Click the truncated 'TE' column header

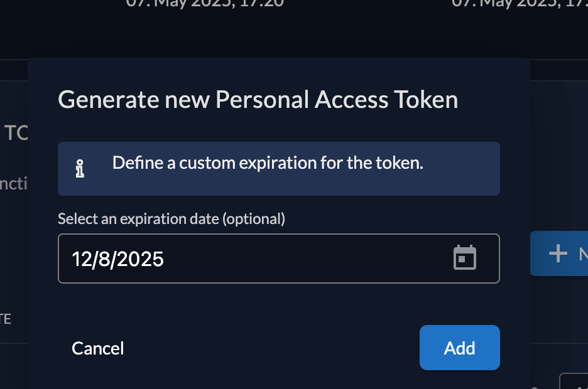click(6, 319)
